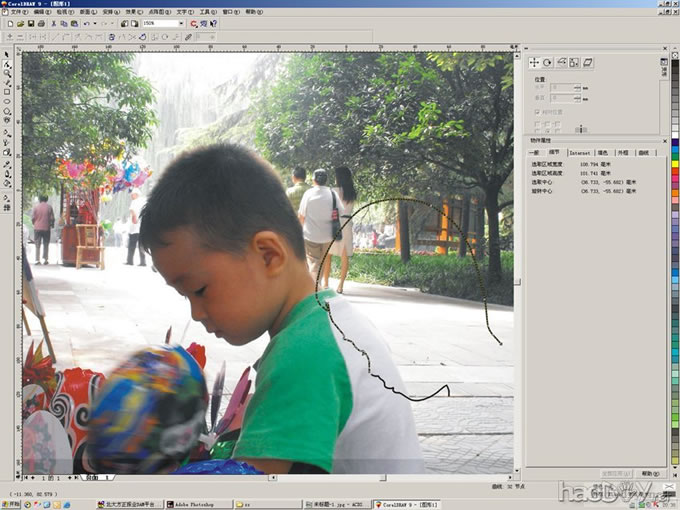Expand the Undo history dropdown arrow
Viewport: 680px width, 510px height.
click(x=93, y=23)
